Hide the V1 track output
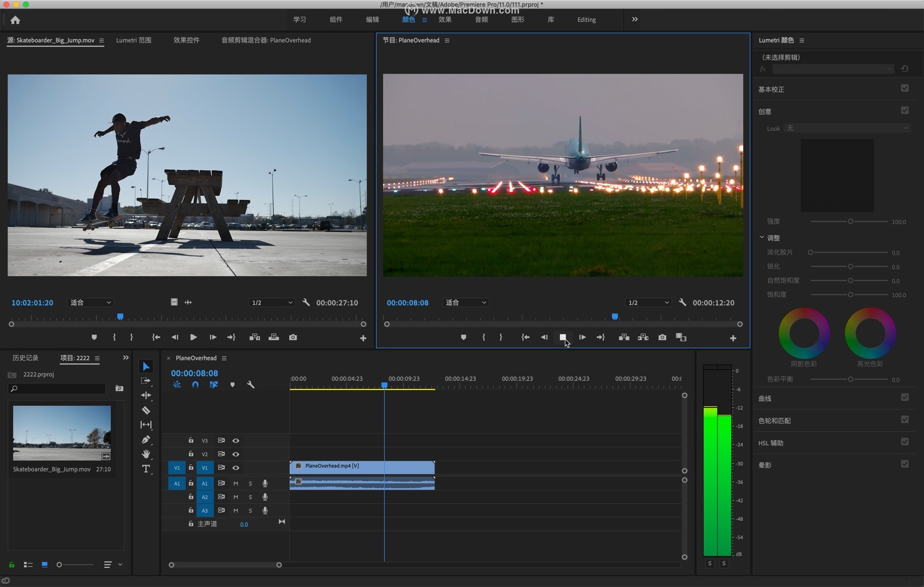The width and height of the screenshot is (924, 587). tap(235, 468)
